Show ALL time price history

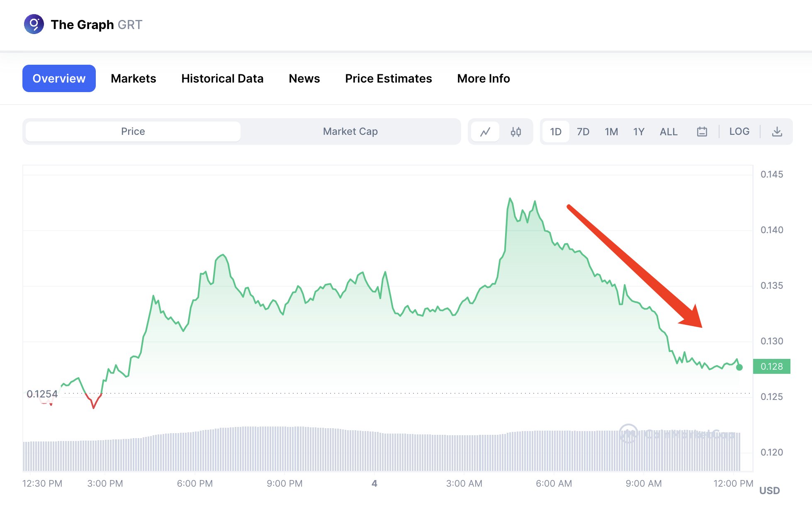[668, 132]
